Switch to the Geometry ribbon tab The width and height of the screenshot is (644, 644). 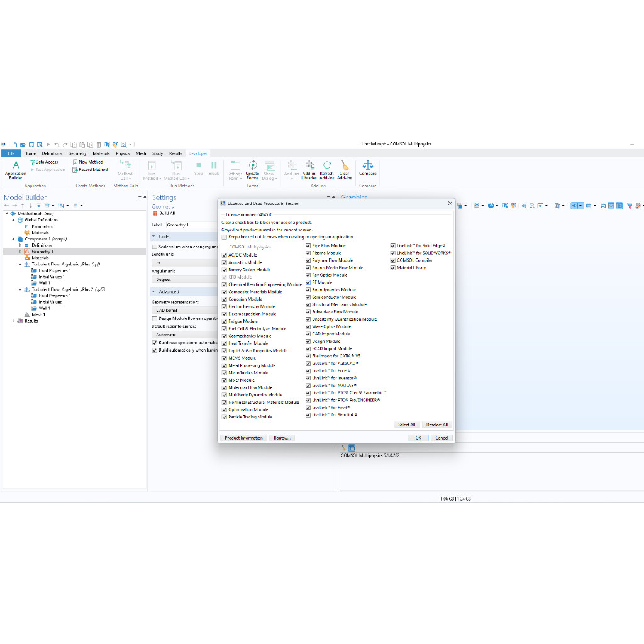(x=77, y=153)
